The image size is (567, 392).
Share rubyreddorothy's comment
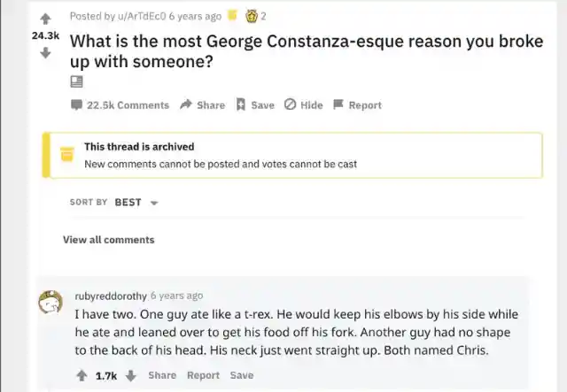tap(162, 375)
